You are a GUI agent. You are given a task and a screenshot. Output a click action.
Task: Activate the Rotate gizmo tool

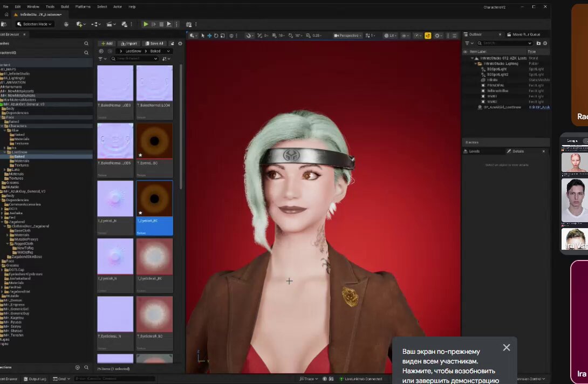216,36
